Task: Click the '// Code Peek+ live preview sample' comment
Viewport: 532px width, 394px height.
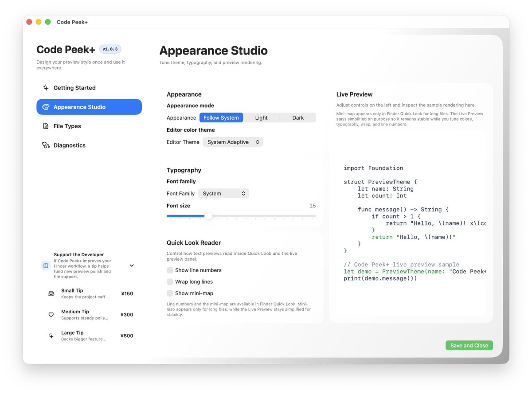Action: 401,265
